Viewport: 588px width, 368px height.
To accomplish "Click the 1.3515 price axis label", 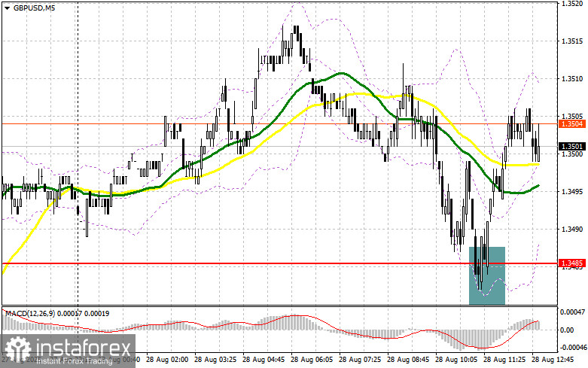I will 572,41.
